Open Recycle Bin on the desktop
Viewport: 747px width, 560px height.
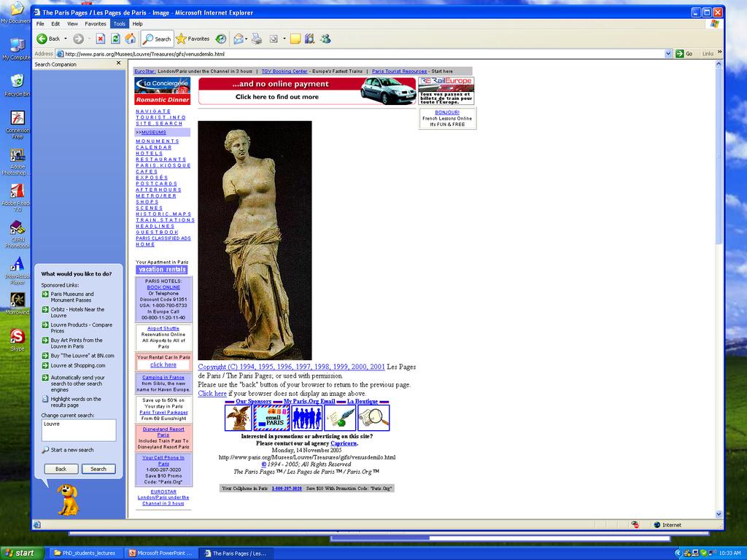click(17, 85)
